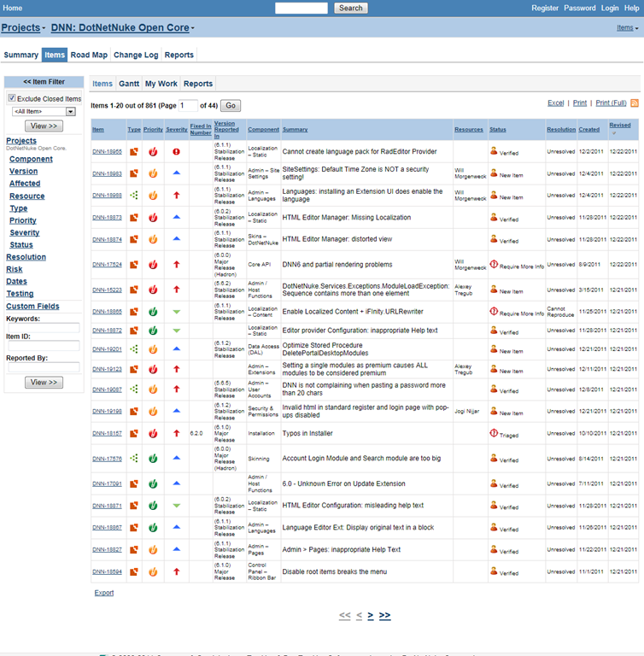Click orange priority icon for DNN-18983
This screenshot has width=644, height=656.
(x=153, y=173)
